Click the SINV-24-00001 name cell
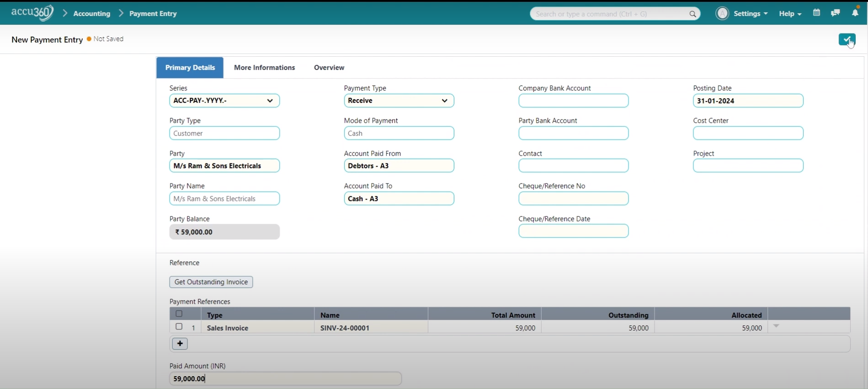The width and height of the screenshot is (868, 389). coord(371,328)
